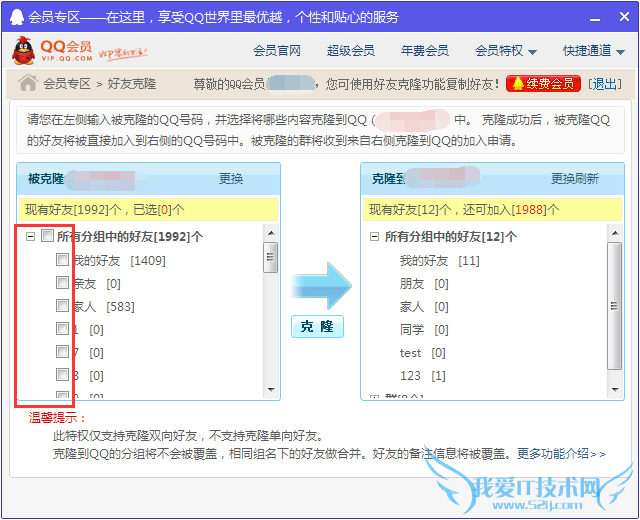Open 快捷通道 menu item

(587, 51)
